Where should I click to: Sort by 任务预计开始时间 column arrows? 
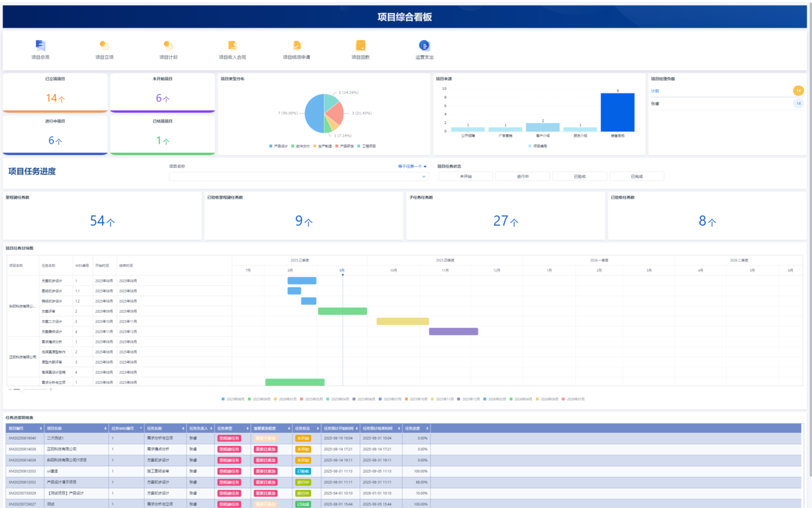[356, 428]
